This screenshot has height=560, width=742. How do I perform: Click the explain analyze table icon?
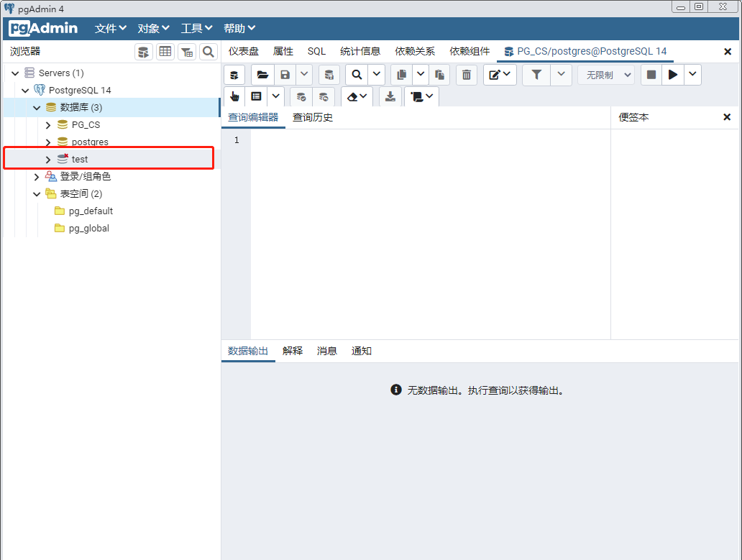point(257,96)
